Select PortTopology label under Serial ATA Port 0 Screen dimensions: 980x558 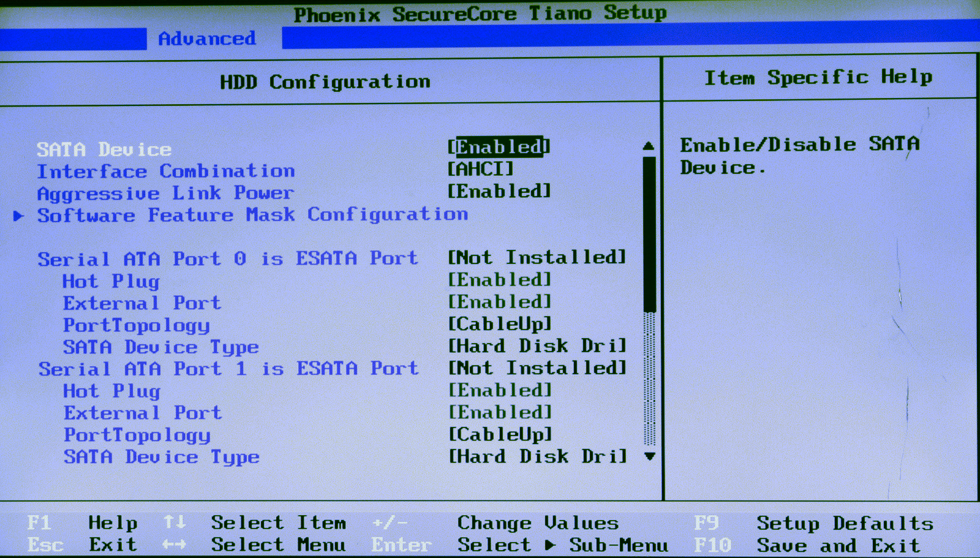click(137, 325)
